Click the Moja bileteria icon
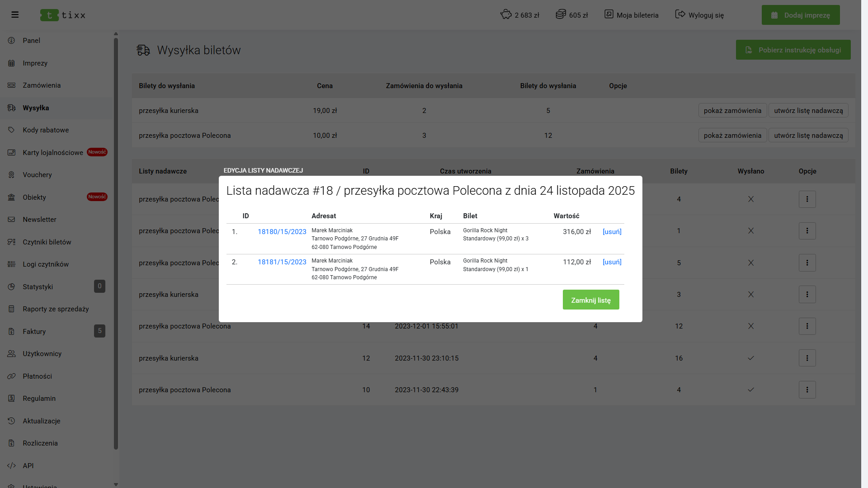This screenshot has width=868, height=488. click(x=609, y=14)
